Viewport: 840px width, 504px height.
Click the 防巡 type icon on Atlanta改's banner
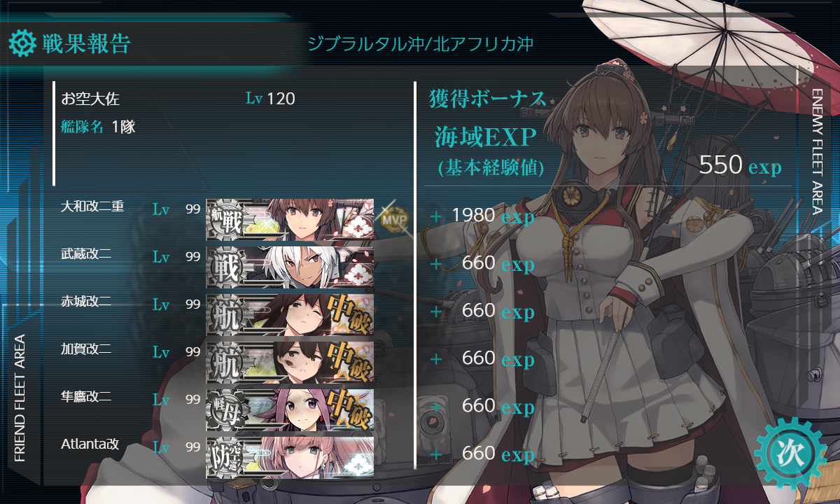(227, 458)
